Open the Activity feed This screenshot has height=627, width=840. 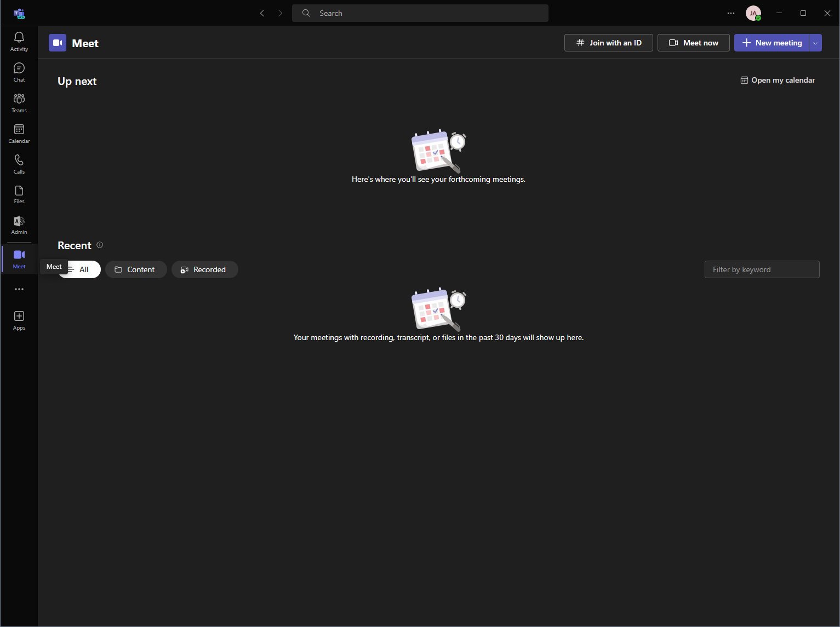19,42
